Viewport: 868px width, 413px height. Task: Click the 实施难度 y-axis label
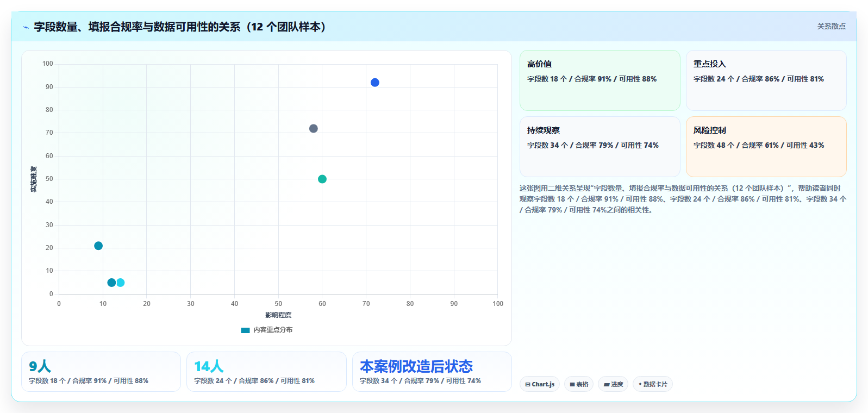pyautogui.click(x=34, y=179)
